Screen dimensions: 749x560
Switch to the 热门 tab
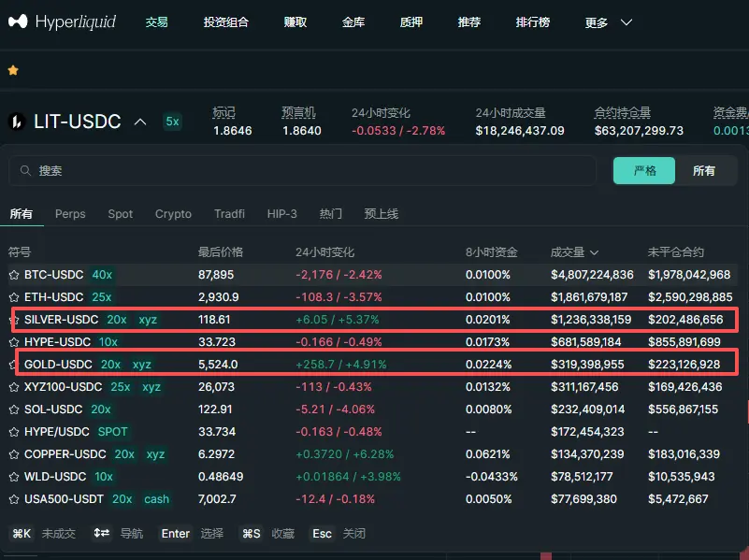pyautogui.click(x=331, y=213)
